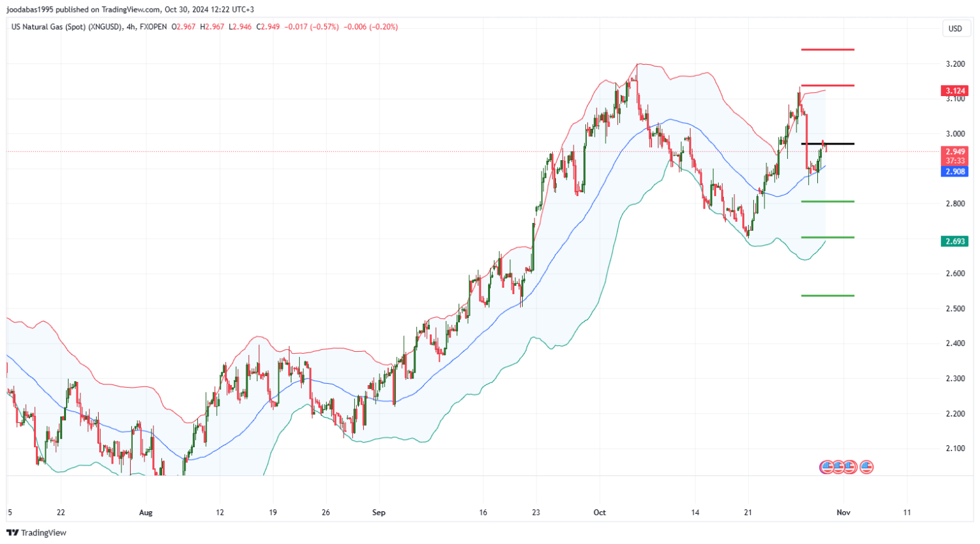The image size is (980, 544).
Task: Click the '23' date label on time axis
Action: click(x=537, y=513)
